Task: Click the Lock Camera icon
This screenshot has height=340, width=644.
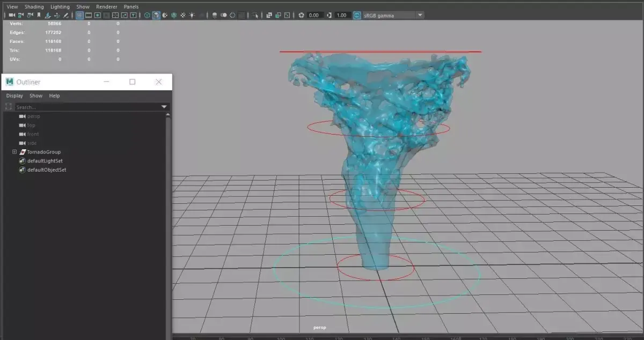Action: coord(20,15)
